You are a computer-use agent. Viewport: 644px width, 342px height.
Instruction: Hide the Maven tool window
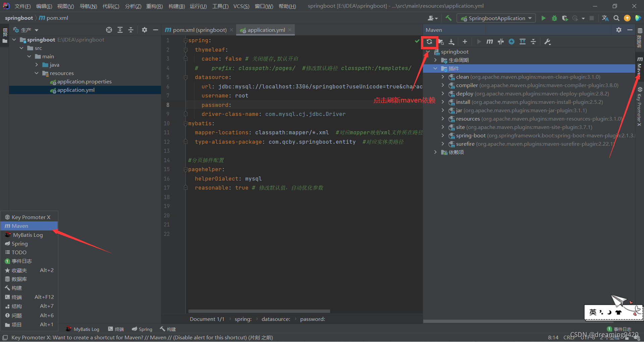[x=630, y=30]
